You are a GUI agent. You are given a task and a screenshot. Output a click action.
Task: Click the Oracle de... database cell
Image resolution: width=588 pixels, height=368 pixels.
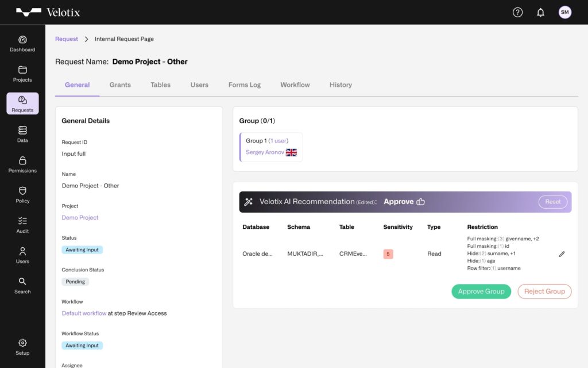pyautogui.click(x=257, y=254)
